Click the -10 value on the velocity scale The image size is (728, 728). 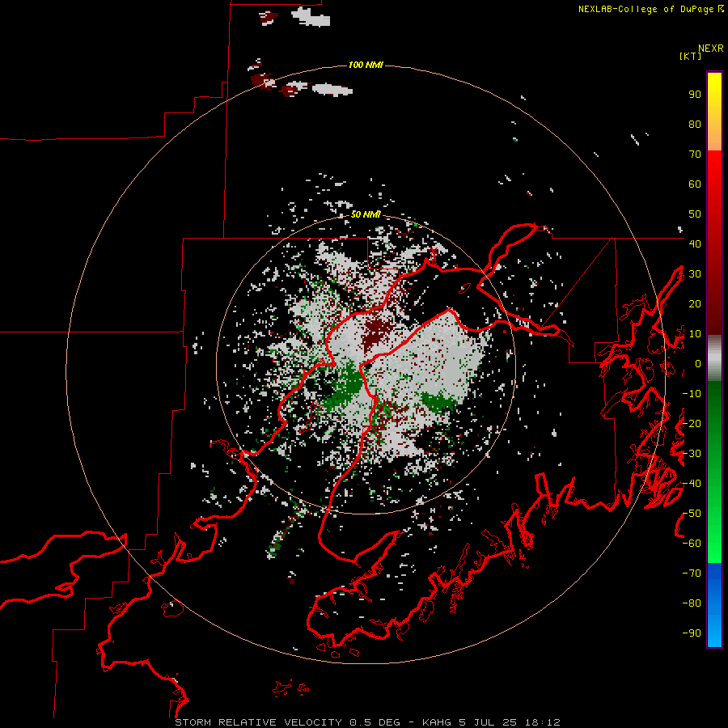pyautogui.click(x=692, y=394)
